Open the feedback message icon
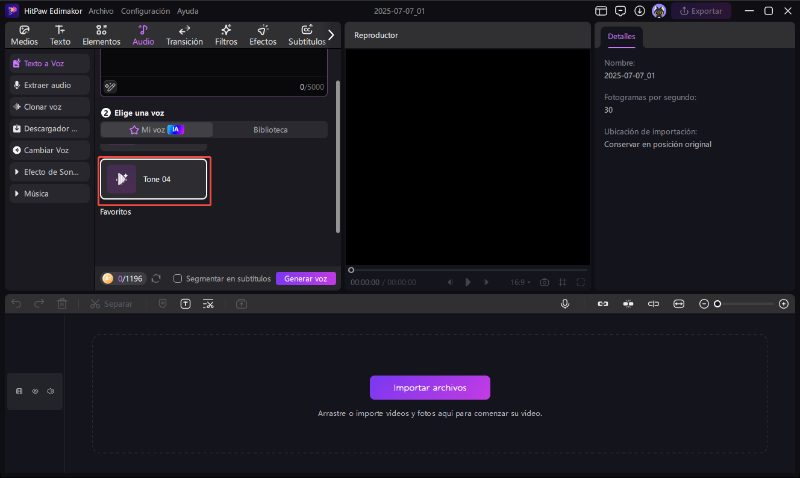The image size is (800, 478). tap(620, 11)
